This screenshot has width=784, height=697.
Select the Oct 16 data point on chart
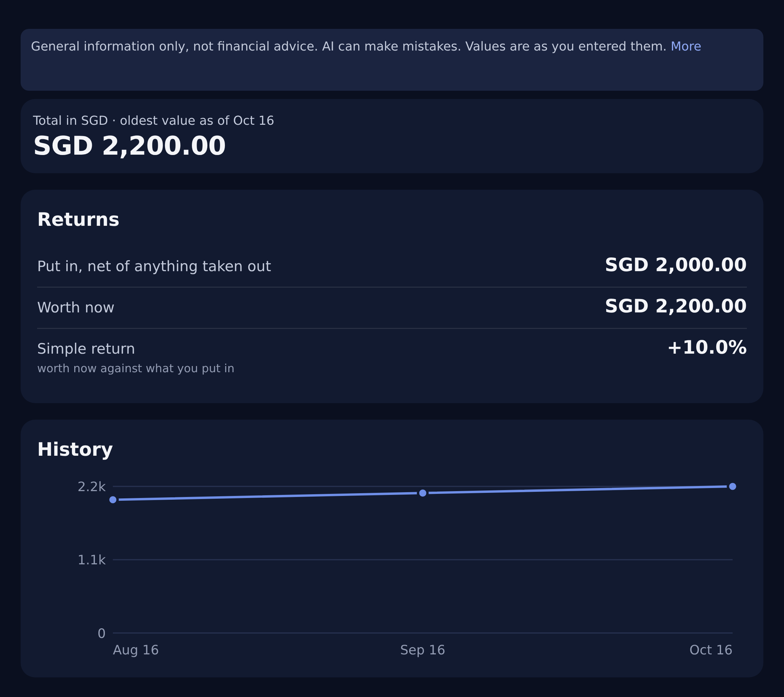pos(732,487)
